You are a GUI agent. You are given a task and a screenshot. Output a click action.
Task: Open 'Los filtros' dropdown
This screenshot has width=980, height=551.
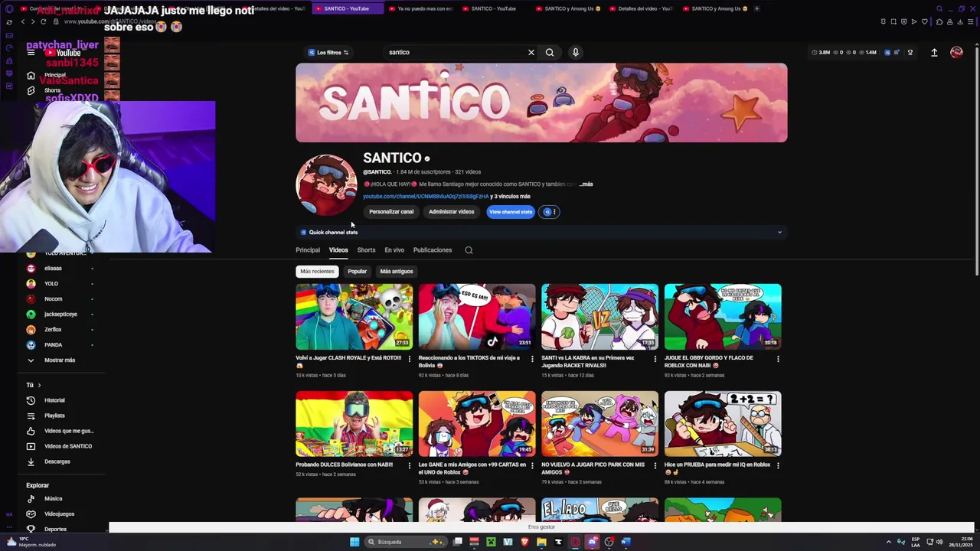[x=328, y=52]
